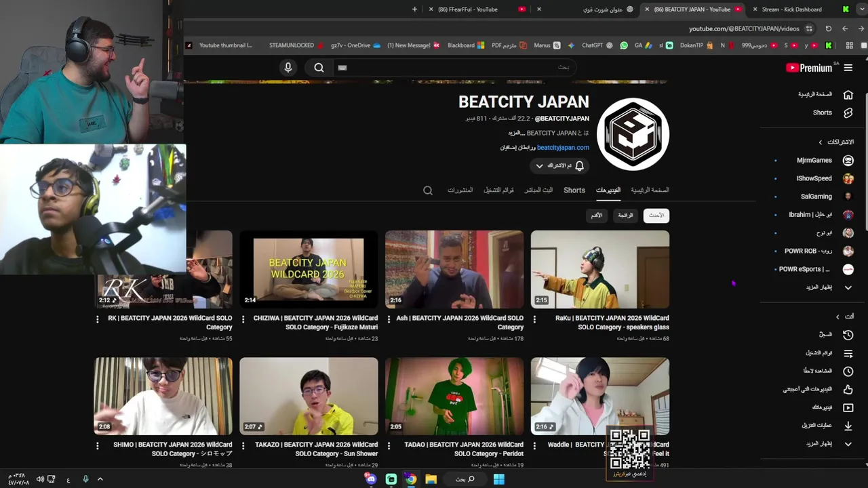Open options menu for CHIZIWA video
This screenshot has height=488, width=868.
click(243, 319)
